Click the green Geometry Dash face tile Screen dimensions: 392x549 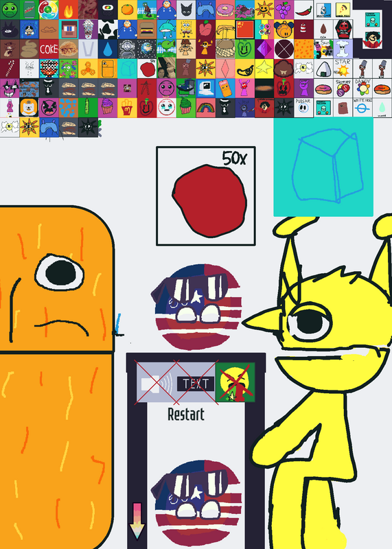click(x=10, y=10)
